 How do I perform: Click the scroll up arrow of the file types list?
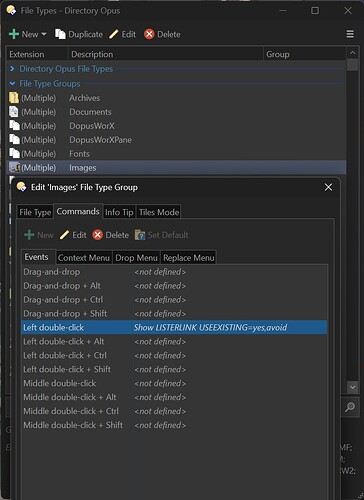[352, 53]
